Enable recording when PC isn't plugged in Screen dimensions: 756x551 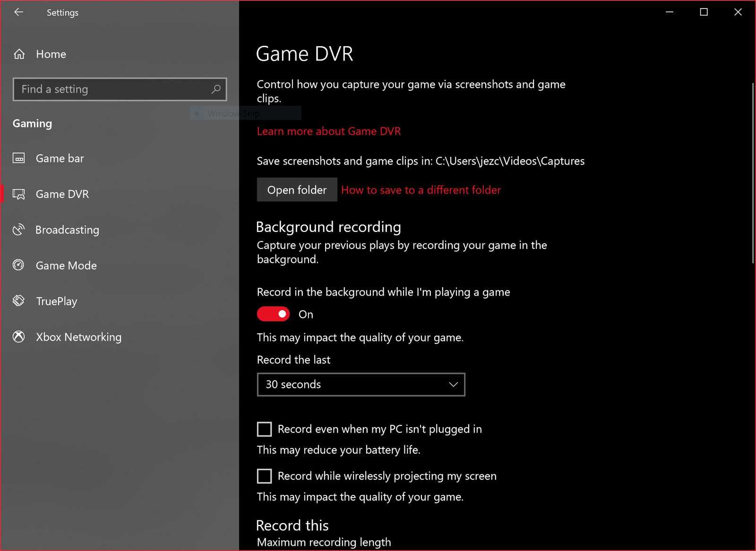[264, 429]
